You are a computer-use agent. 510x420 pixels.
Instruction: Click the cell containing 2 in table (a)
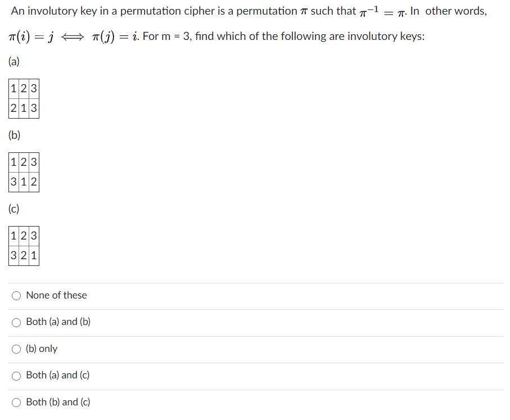(x=13, y=108)
